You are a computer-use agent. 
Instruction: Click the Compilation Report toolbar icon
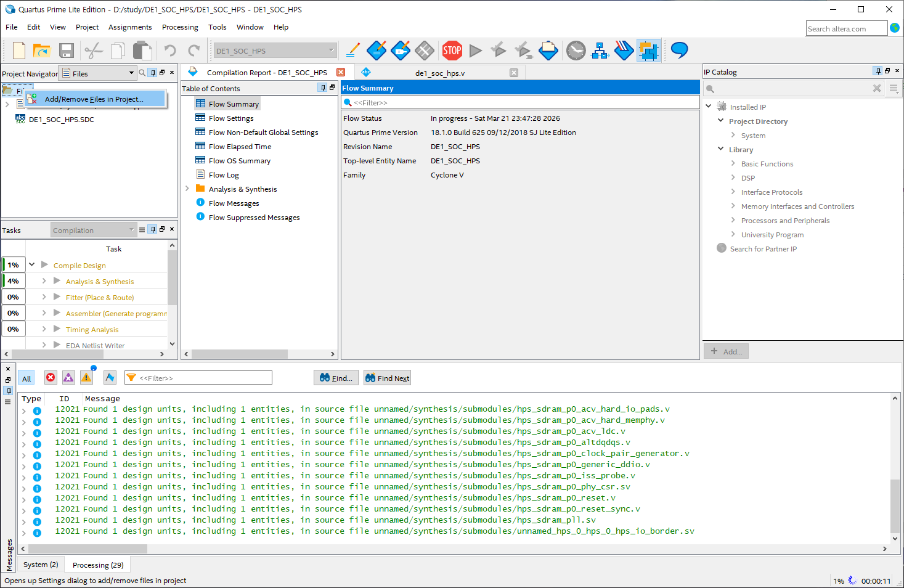548,51
